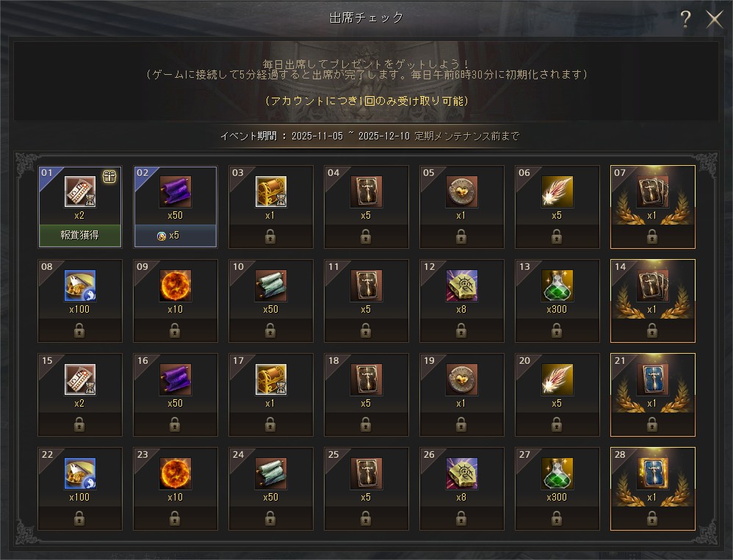Click the heart coin icon on day 05

coord(461,192)
